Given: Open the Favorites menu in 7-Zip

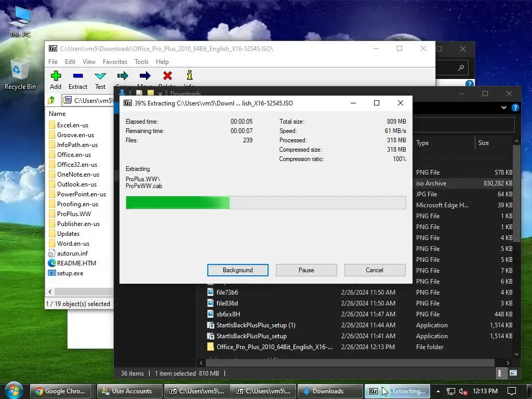Looking at the screenshot, I should click(115, 62).
